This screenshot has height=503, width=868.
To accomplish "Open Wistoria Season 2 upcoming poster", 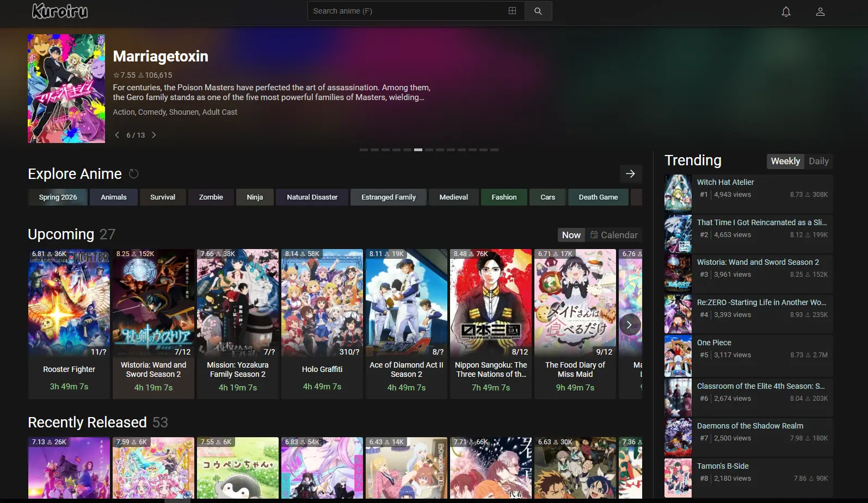I will click(x=153, y=303).
